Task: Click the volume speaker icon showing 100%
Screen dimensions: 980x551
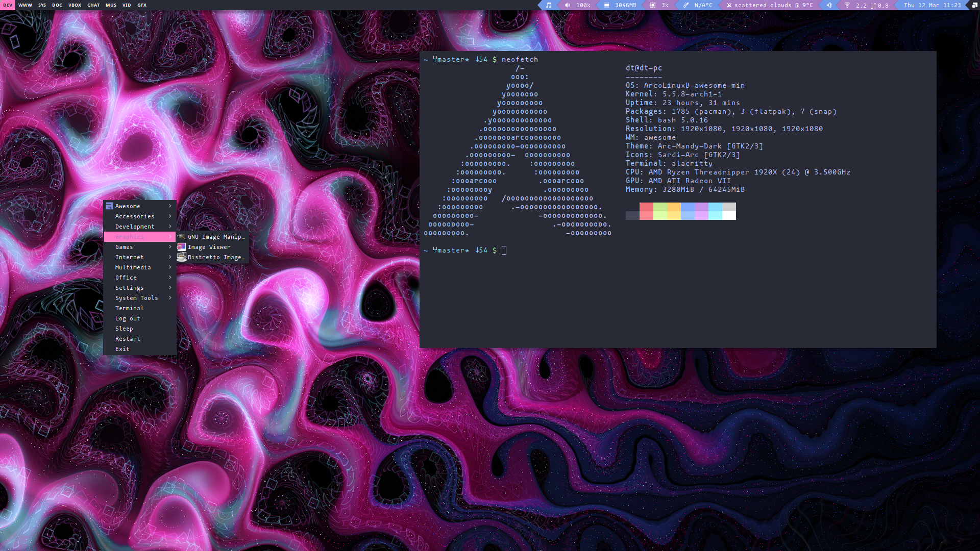Action: (x=567, y=5)
